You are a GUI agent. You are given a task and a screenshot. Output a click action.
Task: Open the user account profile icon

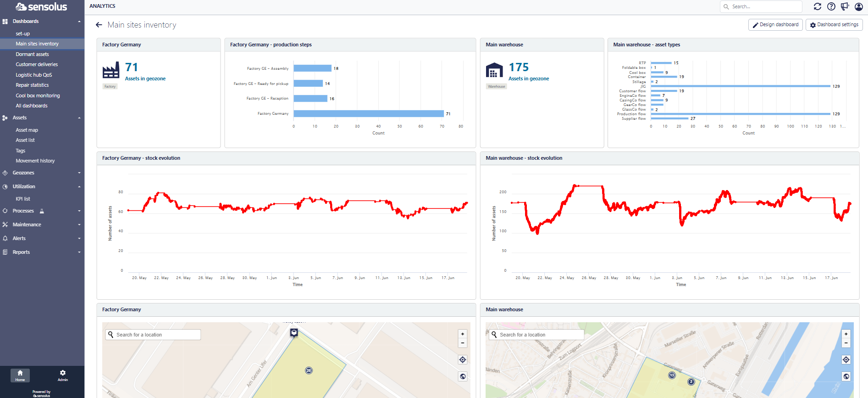pos(859,6)
